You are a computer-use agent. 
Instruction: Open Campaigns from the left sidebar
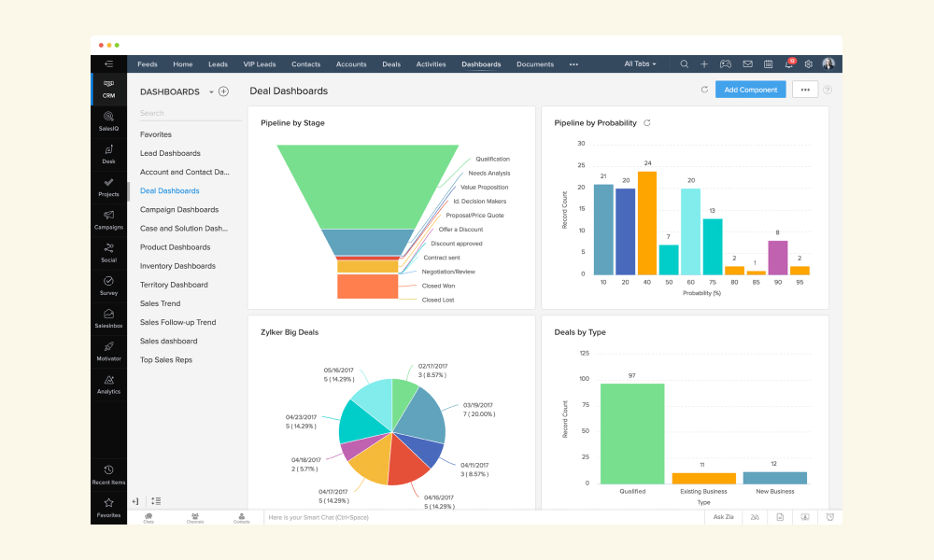(x=108, y=219)
